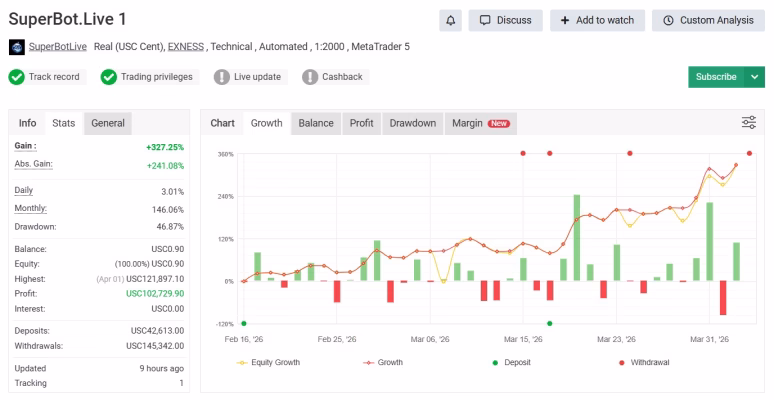Click the Cashback warning icon
This screenshot has height=400, width=774.
(310, 77)
